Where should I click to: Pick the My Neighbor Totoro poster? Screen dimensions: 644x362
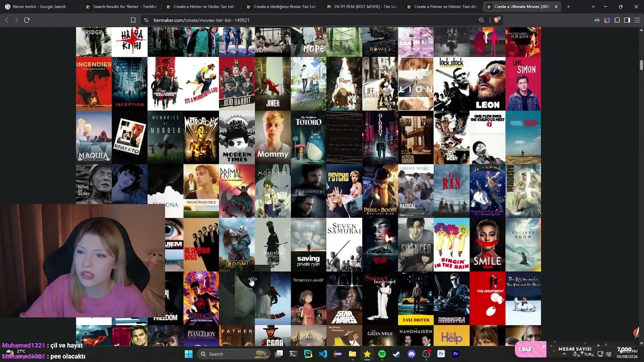pyautogui.click(x=308, y=137)
